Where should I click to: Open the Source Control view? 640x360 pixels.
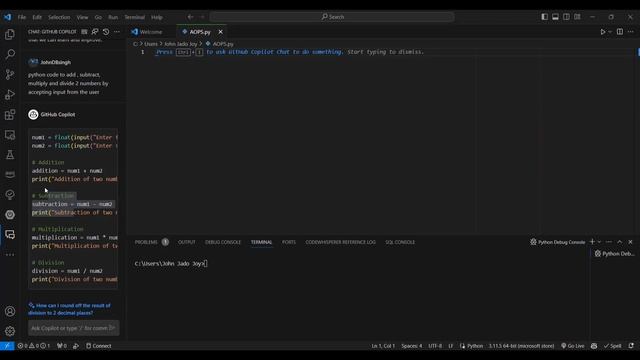(x=10, y=74)
